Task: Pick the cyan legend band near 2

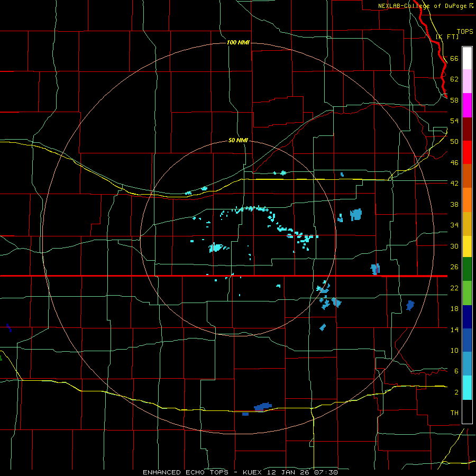Action: click(467, 388)
